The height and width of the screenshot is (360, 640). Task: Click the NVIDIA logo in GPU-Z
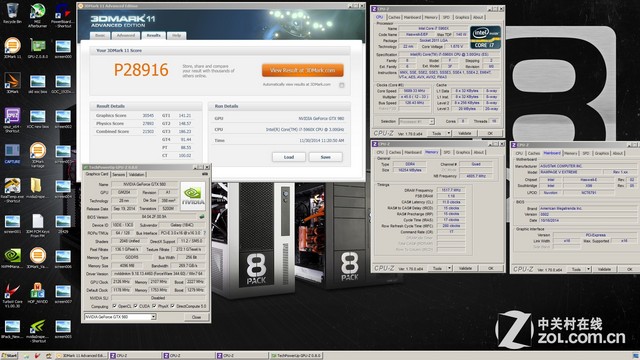193,196
